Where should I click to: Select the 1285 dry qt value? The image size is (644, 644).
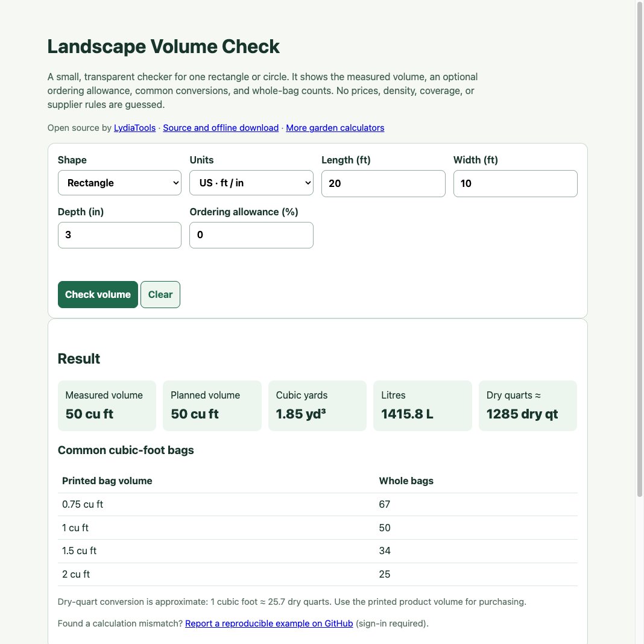[x=522, y=414]
